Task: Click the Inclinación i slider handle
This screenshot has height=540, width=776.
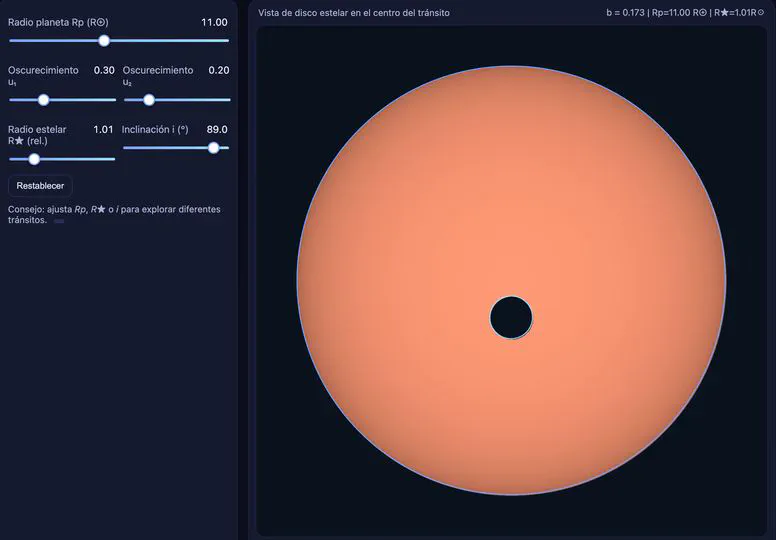Action: [213, 147]
